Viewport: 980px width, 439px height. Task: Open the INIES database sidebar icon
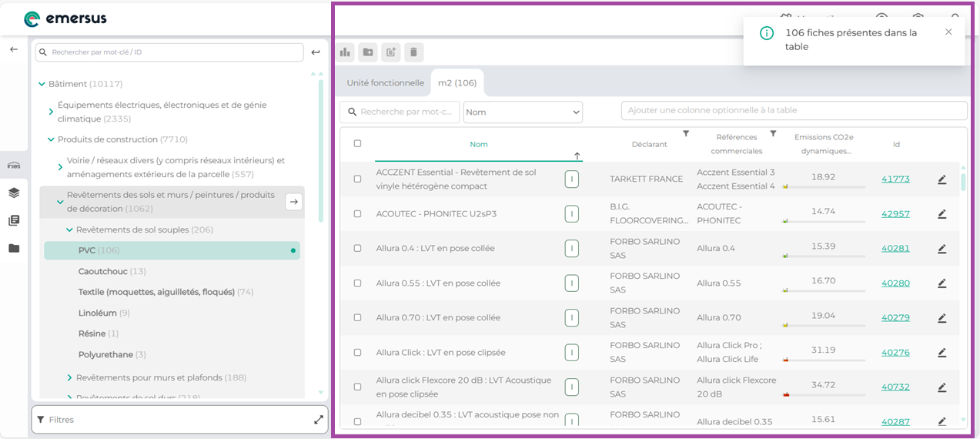pos(14,166)
